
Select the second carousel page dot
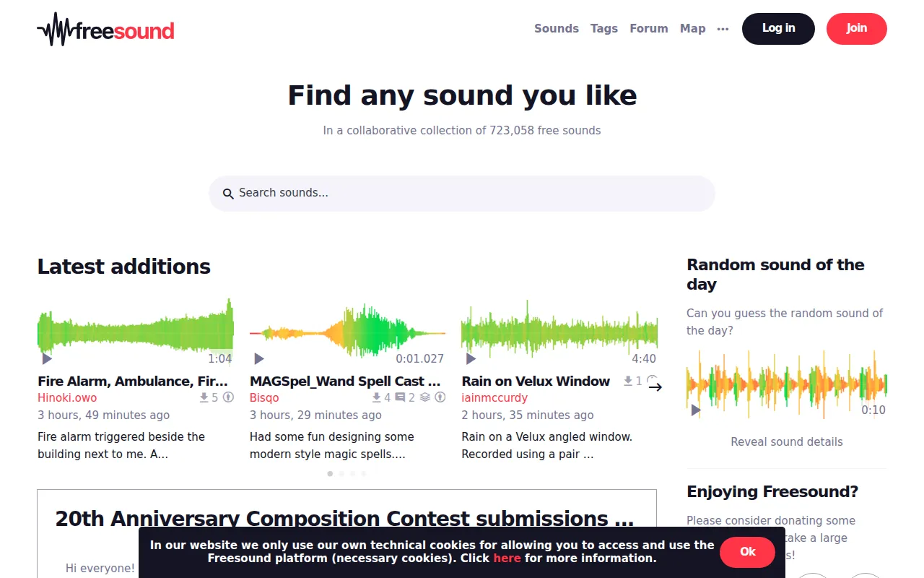341,474
